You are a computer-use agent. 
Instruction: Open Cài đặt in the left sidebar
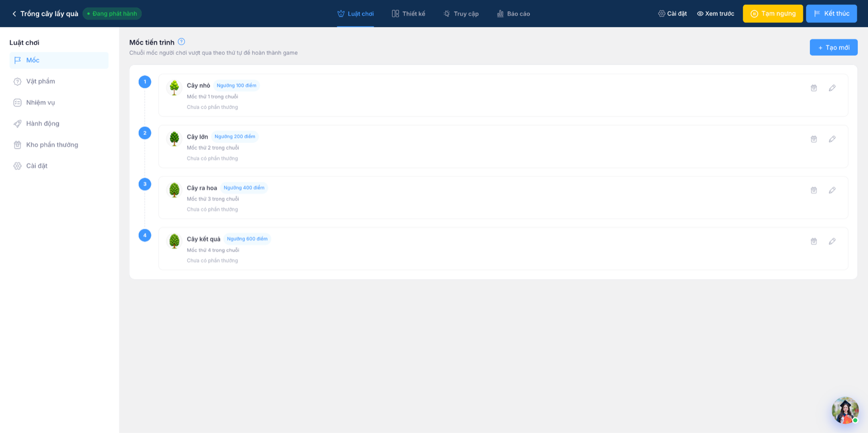[x=59, y=166]
